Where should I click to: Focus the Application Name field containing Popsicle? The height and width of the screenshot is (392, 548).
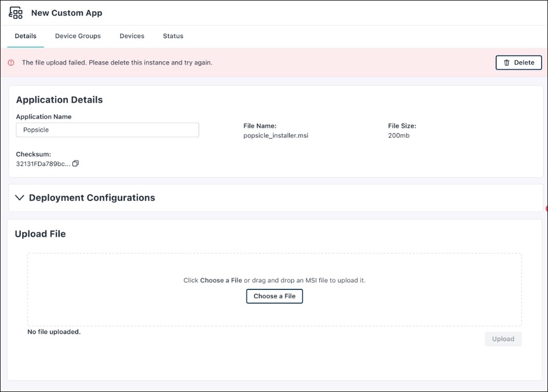(107, 130)
